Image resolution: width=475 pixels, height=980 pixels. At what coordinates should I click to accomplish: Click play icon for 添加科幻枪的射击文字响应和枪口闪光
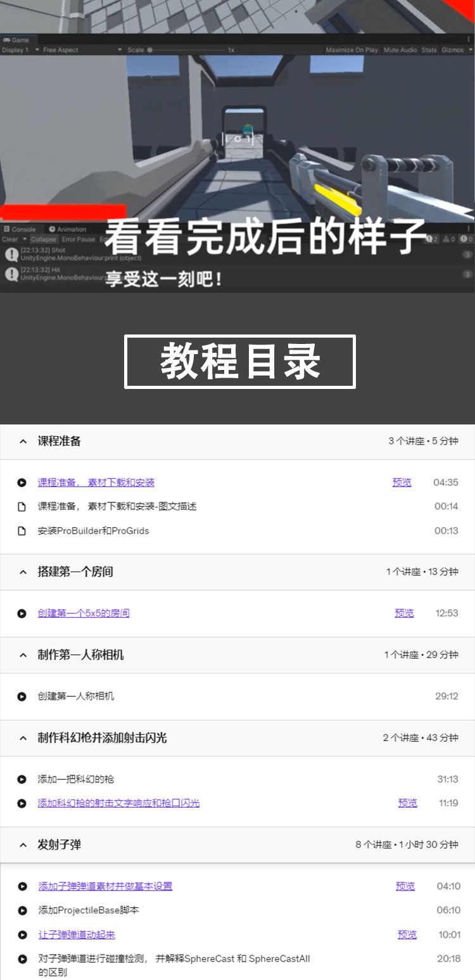pos(22,803)
